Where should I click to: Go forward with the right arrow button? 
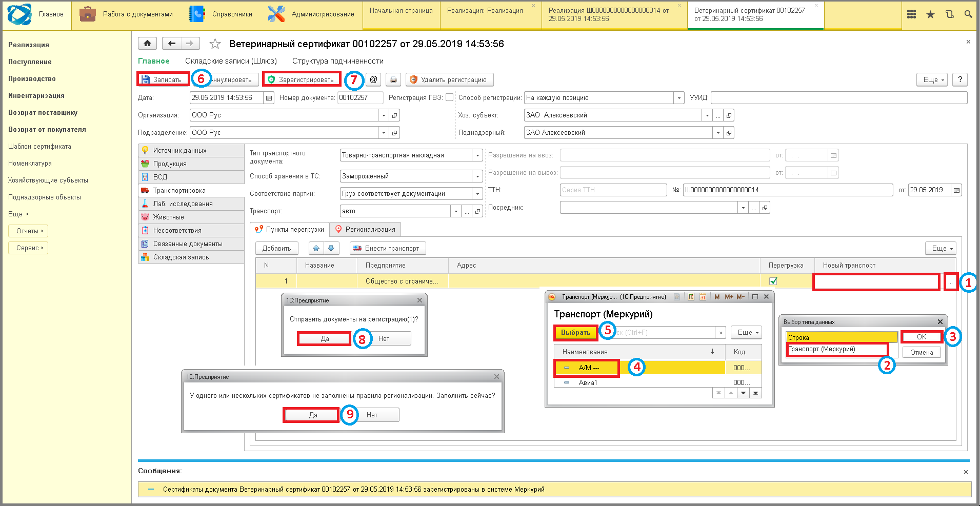(x=190, y=44)
